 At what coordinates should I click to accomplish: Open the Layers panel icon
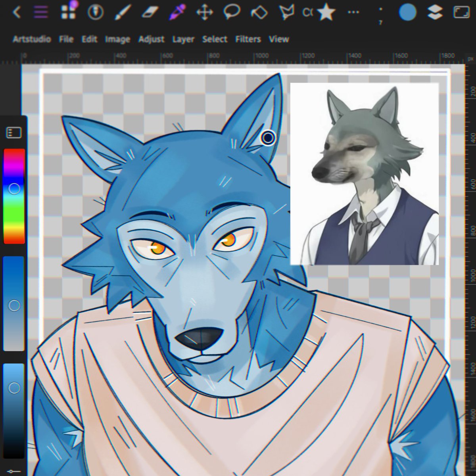tap(434, 12)
